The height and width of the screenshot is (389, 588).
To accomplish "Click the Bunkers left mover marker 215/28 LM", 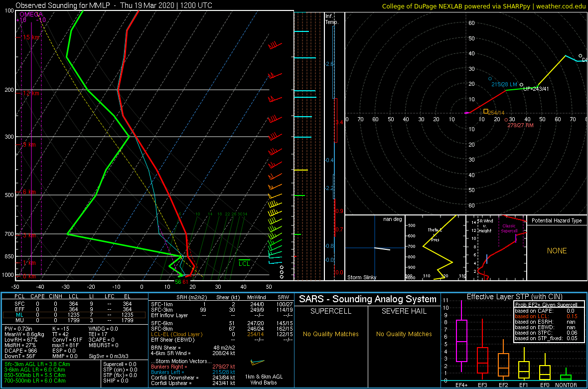I will point(490,78).
